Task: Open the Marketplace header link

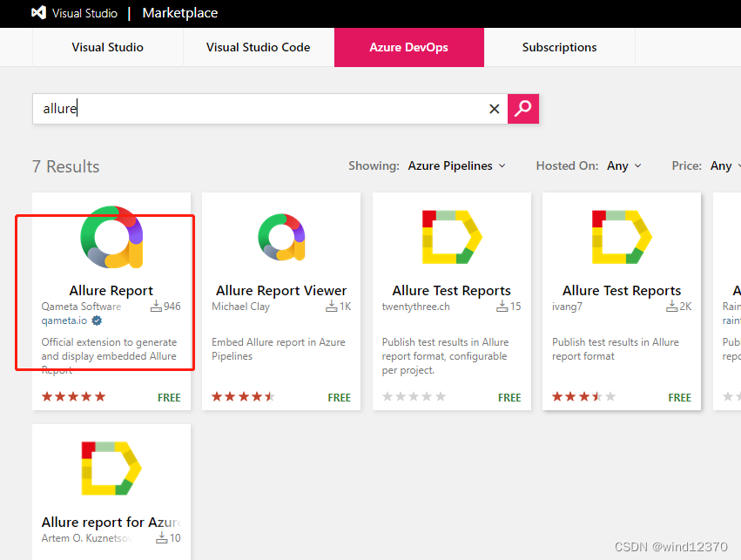Action: click(180, 13)
